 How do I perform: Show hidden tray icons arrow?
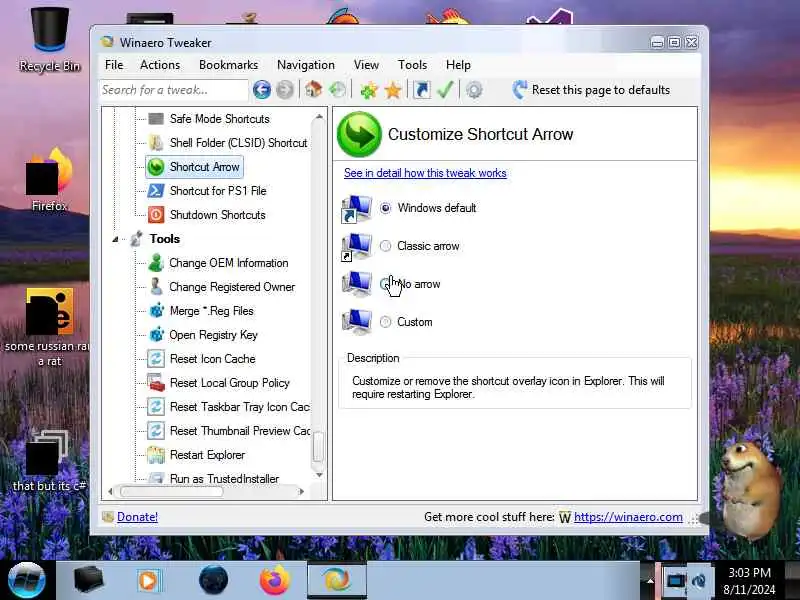tap(650, 581)
